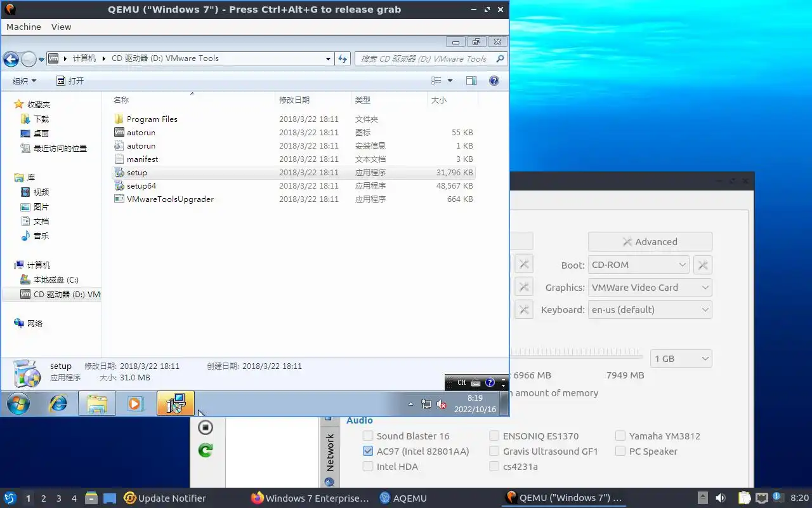Enable the Gravis Ultrasound GF1 checkbox
The height and width of the screenshot is (508, 812).
point(494,451)
